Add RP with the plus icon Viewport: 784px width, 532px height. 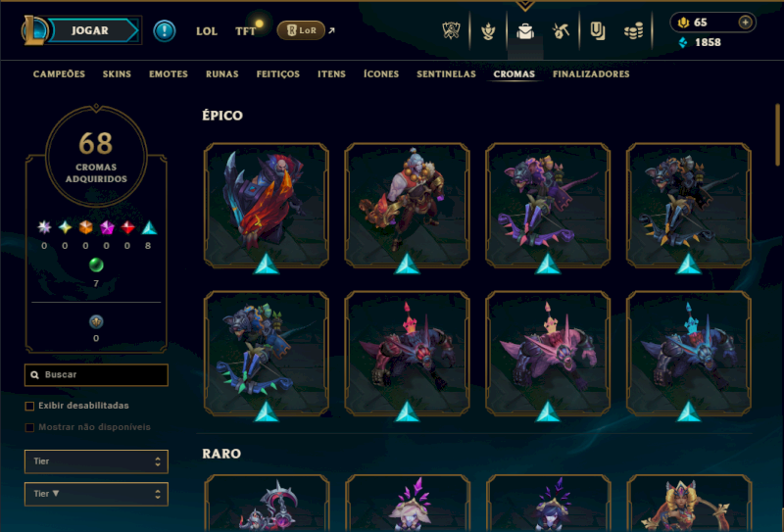pos(745,23)
